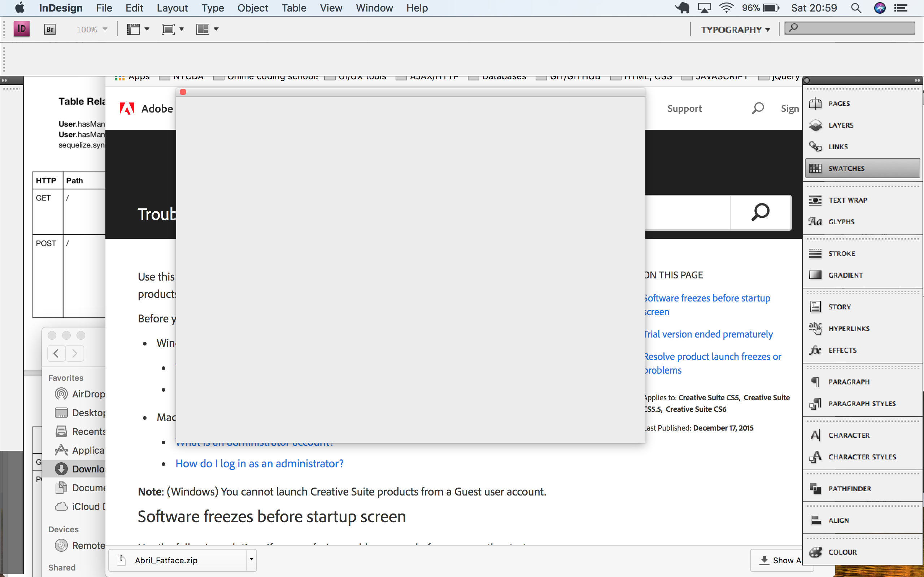Open the Swatches panel
The width and height of the screenshot is (924, 577).
point(846,168)
